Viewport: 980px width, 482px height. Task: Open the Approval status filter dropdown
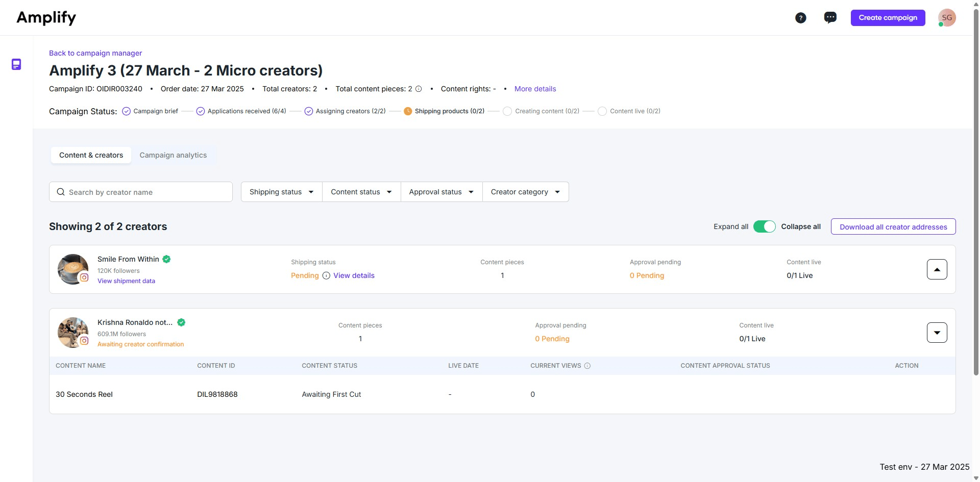coord(441,192)
